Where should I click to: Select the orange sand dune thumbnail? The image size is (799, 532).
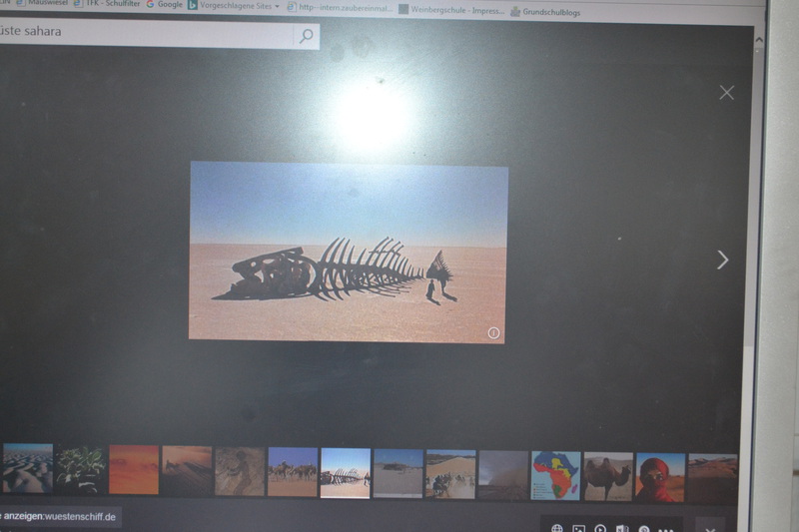(134, 469)
